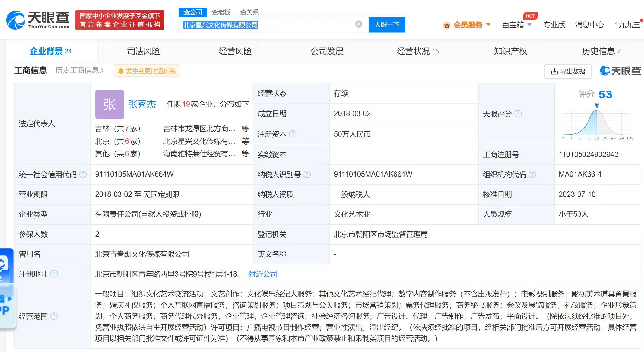644x352 pixels.
Task: Switch to 司法风险 tab
Action: pos(144,51)
